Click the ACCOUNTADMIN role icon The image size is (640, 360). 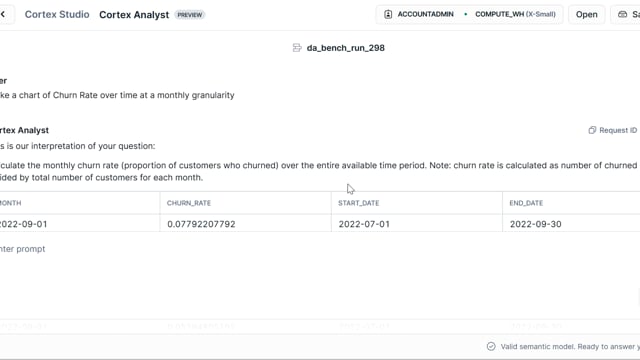click(x=388, y=14)
